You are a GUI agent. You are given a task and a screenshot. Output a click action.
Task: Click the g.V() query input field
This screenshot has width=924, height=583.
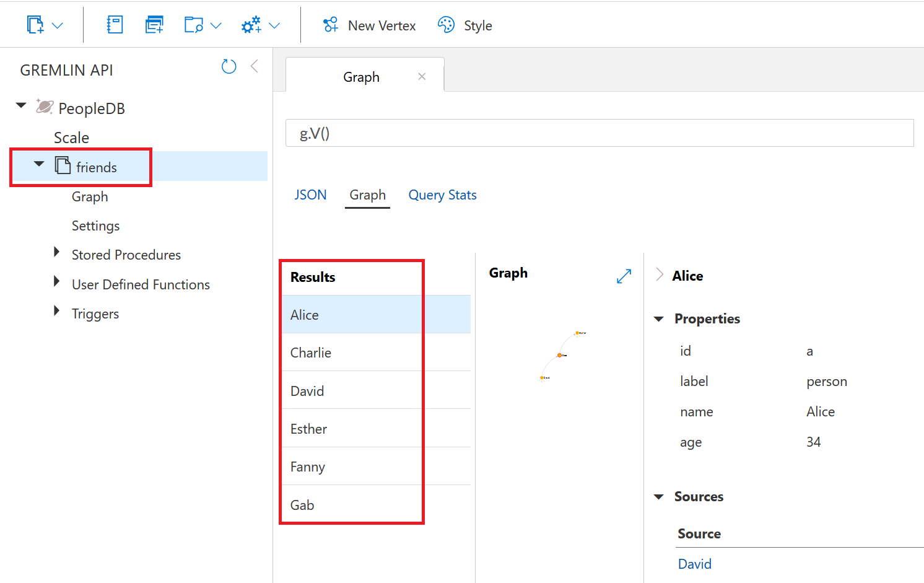pyautogui.click(x=599, y=133)
